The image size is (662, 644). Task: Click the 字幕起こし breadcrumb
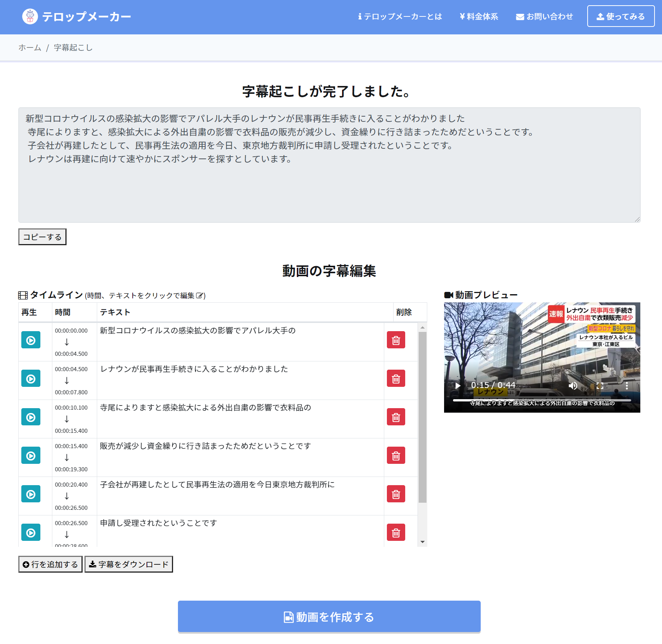(x=73, y=47)
